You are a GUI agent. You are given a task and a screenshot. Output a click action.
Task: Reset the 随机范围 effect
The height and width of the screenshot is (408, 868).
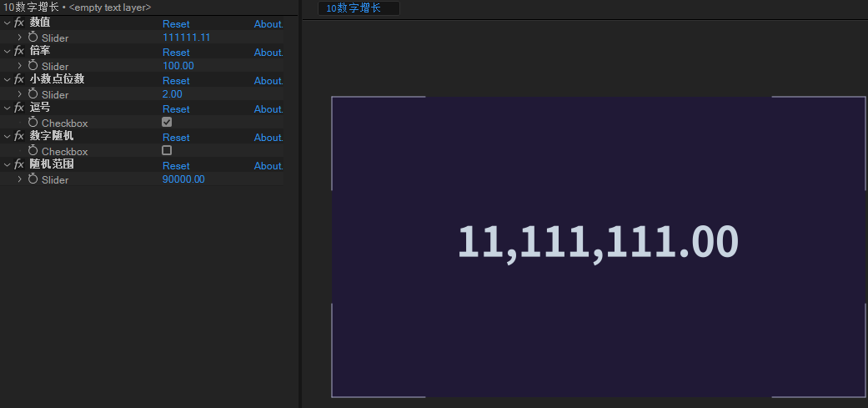coord(176,165)
